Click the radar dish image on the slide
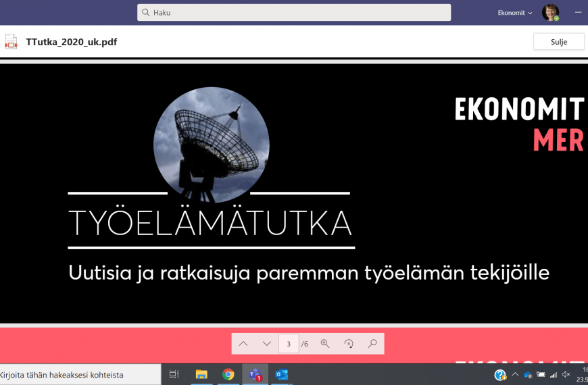588x385 pixels. click(211, 145)
